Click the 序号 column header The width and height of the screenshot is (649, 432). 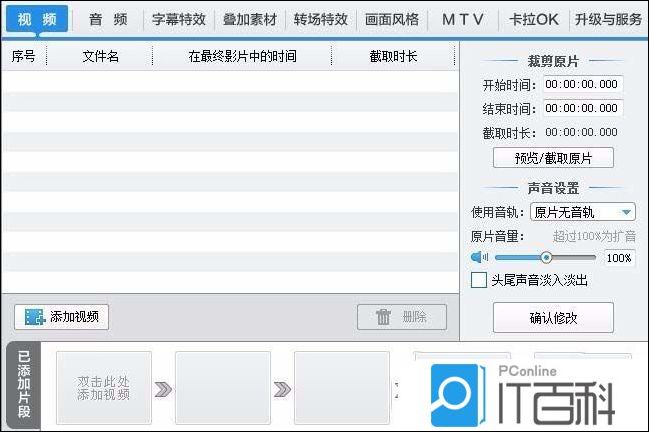pyautogui.click(x=24, y=56)
